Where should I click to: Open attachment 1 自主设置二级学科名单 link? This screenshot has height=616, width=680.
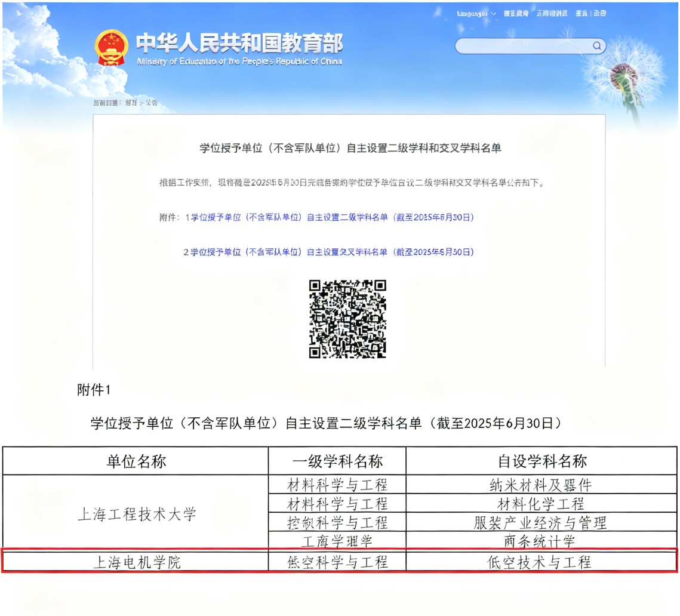[331, 217]
